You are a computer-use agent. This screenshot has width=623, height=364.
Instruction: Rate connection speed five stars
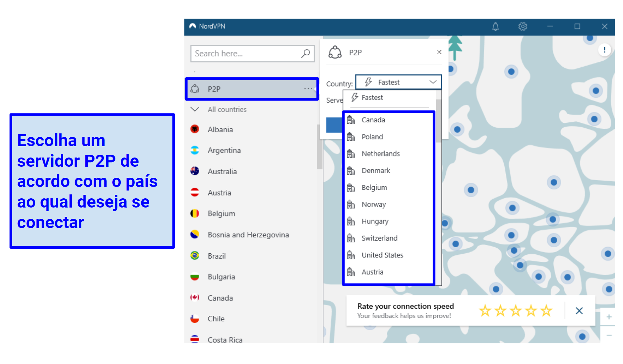point(546,310)
